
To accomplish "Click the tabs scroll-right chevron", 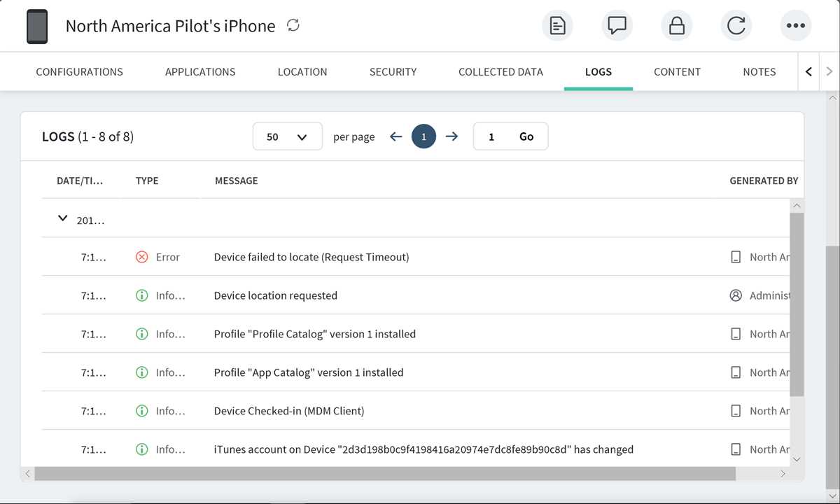I will [829, 71].
